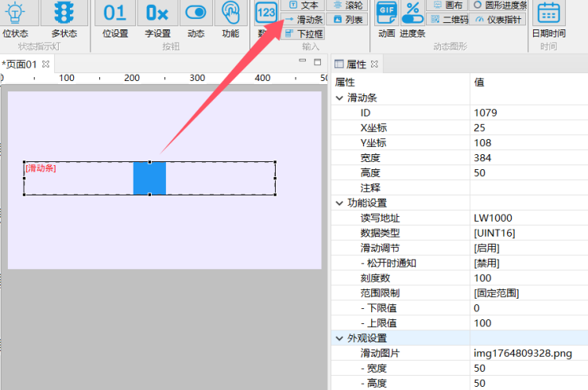Edit the 下限值 value 0
Screen dimensions: 588x390
(x=528, y=308)
